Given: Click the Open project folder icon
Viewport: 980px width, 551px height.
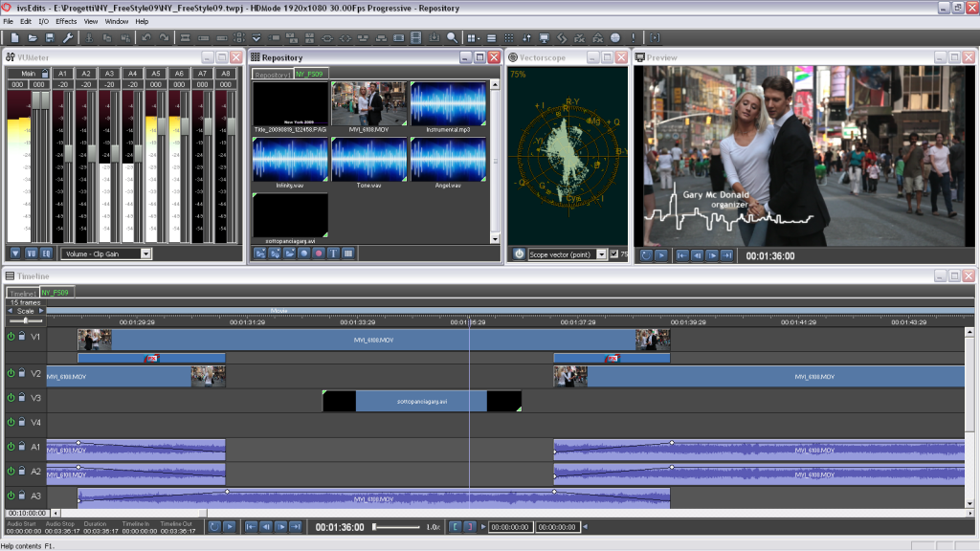Looking at the screenshot, I should 33,38.
